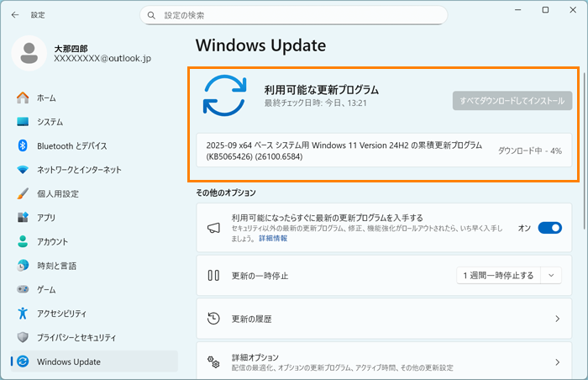Click 1 週間一時停止する button
Screen dimensions: 588x380
click(x=498, y=275)
